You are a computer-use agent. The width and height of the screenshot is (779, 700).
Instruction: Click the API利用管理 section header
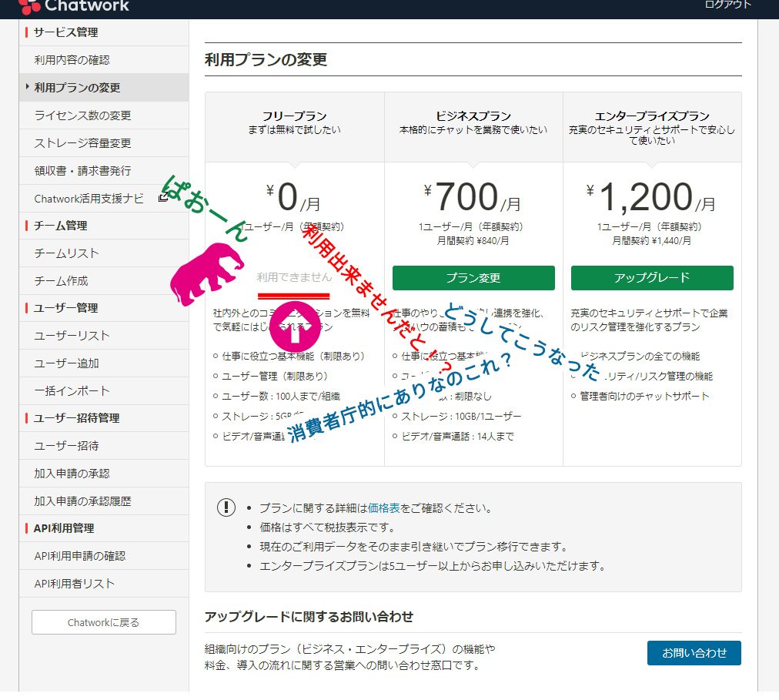point(64,528)
